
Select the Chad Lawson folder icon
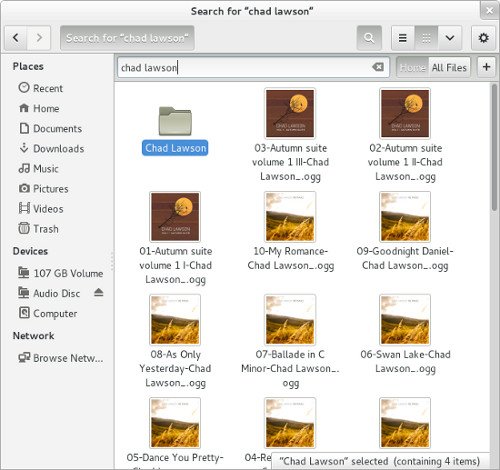175,121
